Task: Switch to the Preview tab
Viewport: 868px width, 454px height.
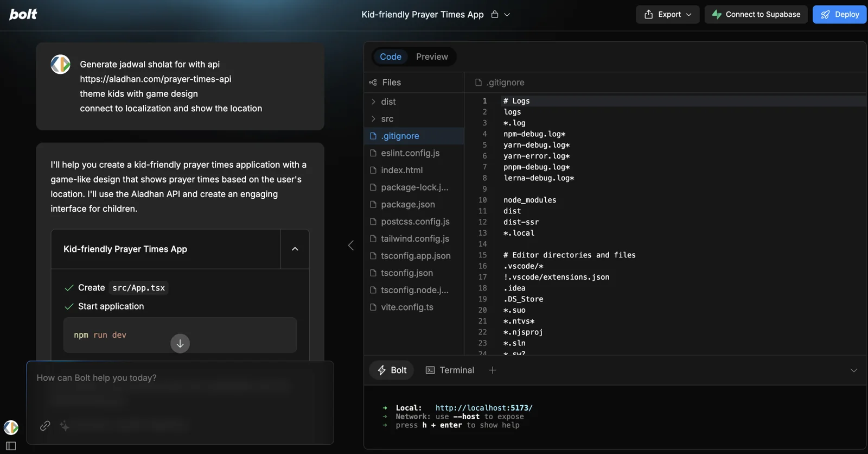Action: pyautogui.click(x=432, y=57)
